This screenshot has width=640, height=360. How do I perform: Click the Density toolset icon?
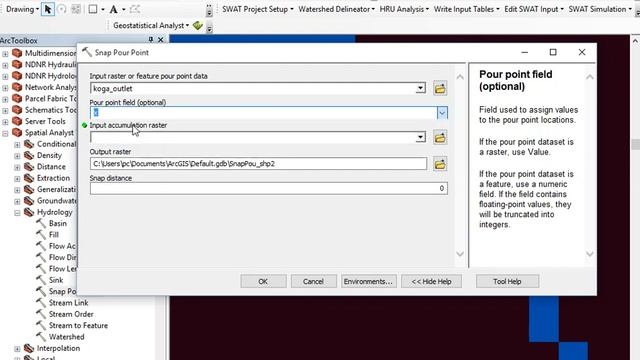[x=29, y=155]
